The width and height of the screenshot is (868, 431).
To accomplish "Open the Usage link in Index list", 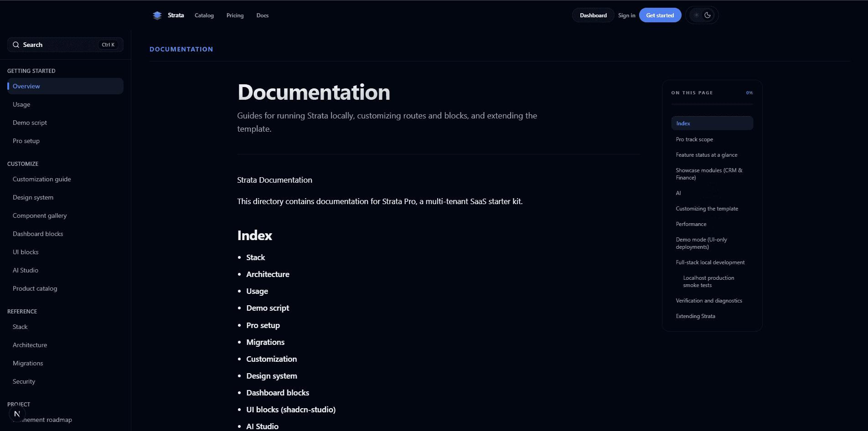I will 257,291.
